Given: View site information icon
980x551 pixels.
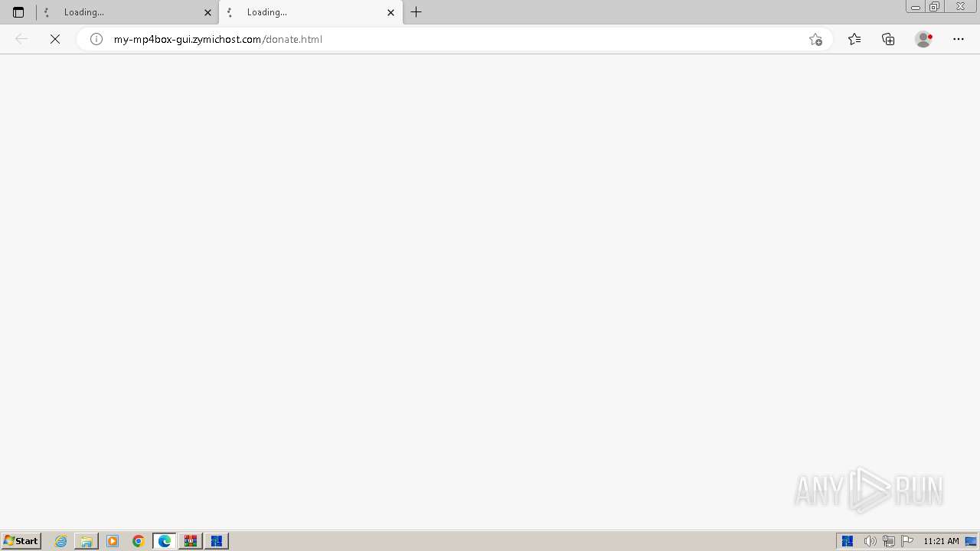Looking at the screenshot, I should click(x=96, y=39).
